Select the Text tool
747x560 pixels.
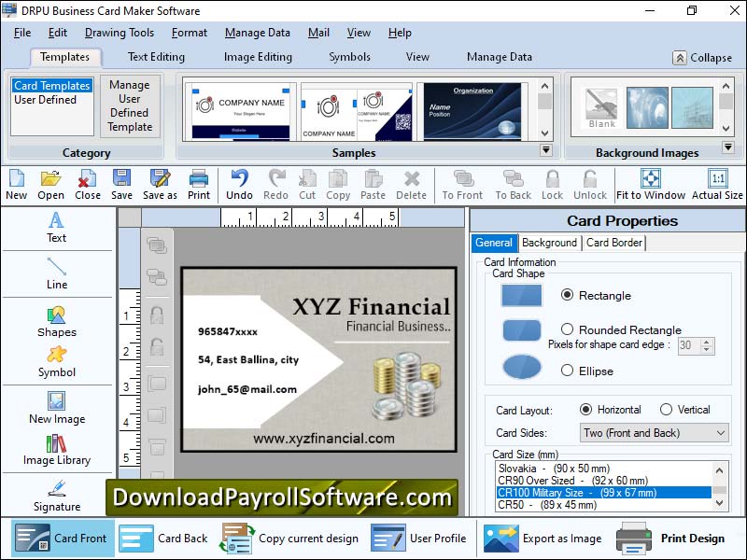[56, 228]
